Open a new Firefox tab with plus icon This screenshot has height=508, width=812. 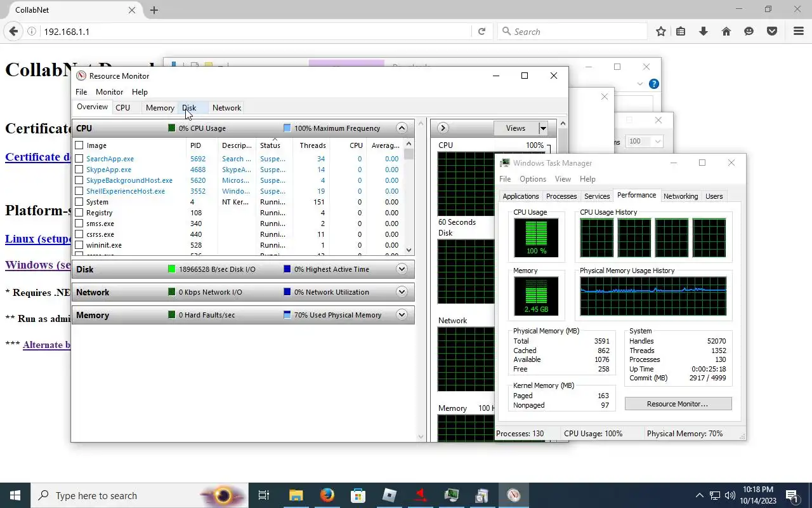click(154, 10)
